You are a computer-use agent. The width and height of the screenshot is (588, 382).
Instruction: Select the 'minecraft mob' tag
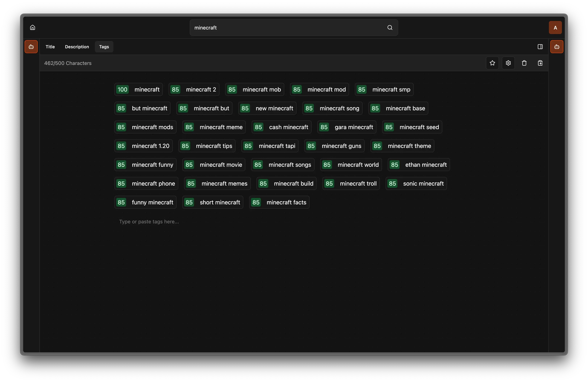pos(255,89)
